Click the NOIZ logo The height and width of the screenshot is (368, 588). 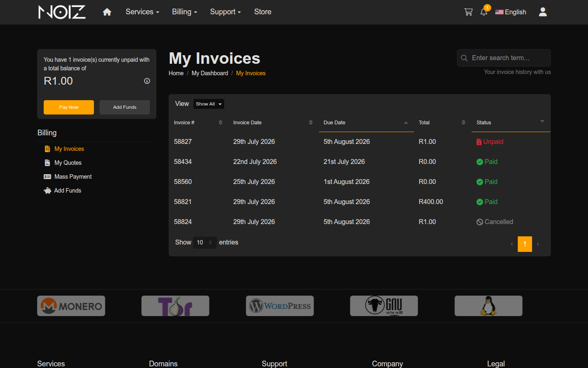[x=62, y=12]
